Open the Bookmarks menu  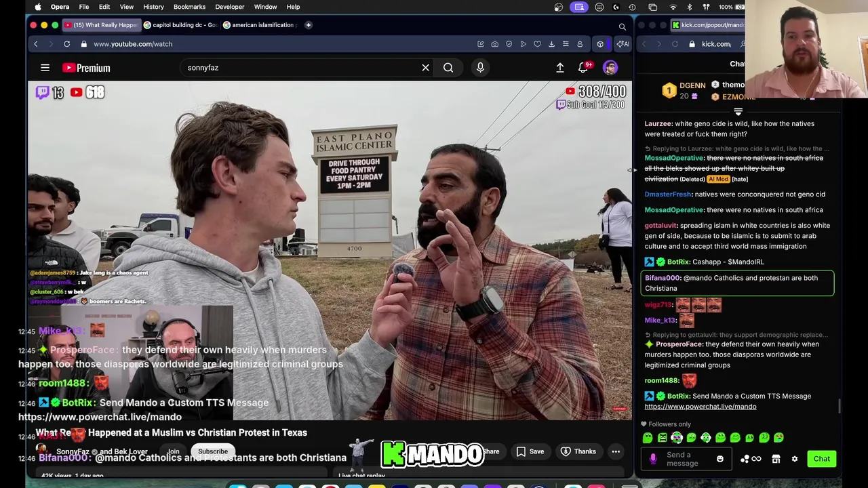tap(189, 7)
